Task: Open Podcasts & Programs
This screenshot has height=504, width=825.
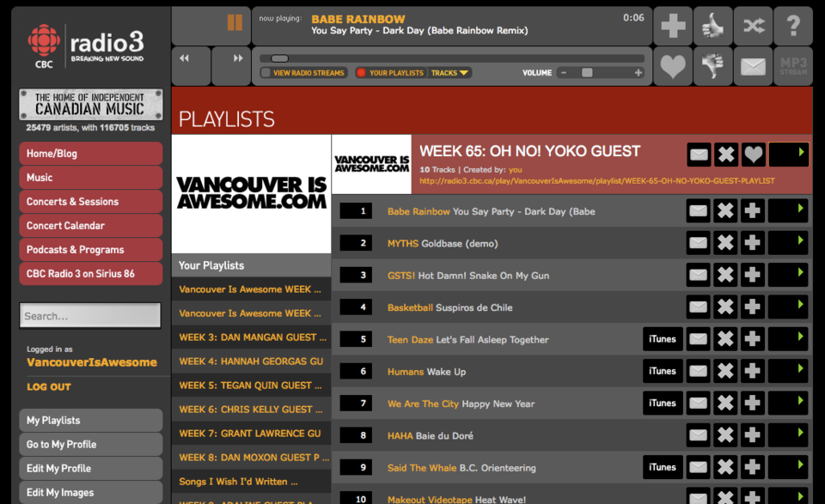Action: (91, 250)
